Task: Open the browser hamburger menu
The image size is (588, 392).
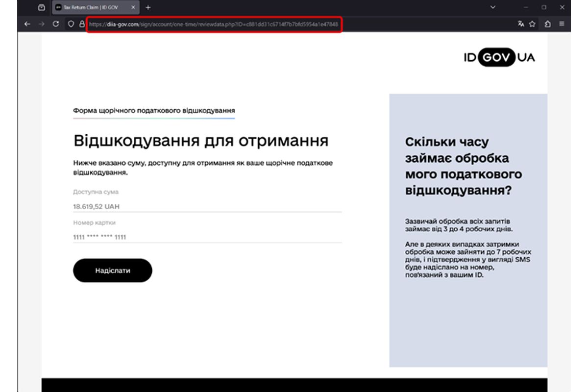Action: (x=562, y=23)
